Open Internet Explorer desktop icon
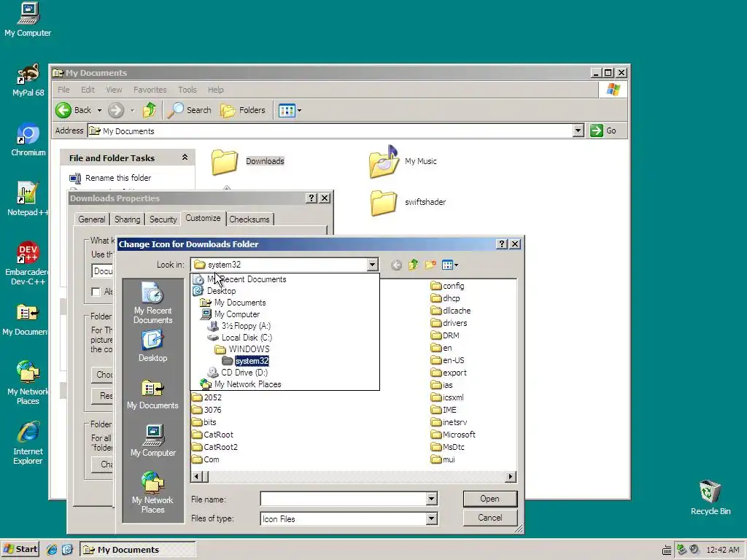The image size is (747, 560). [28, 443]
